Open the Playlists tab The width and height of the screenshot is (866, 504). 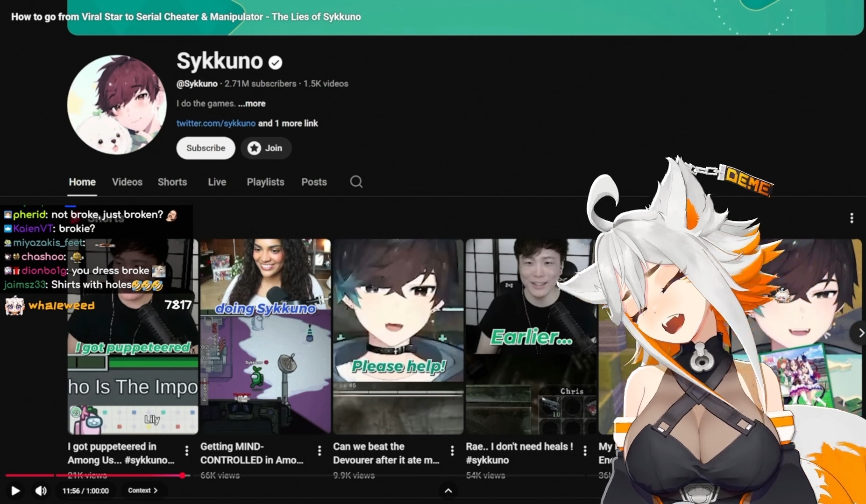coord(265,182)
